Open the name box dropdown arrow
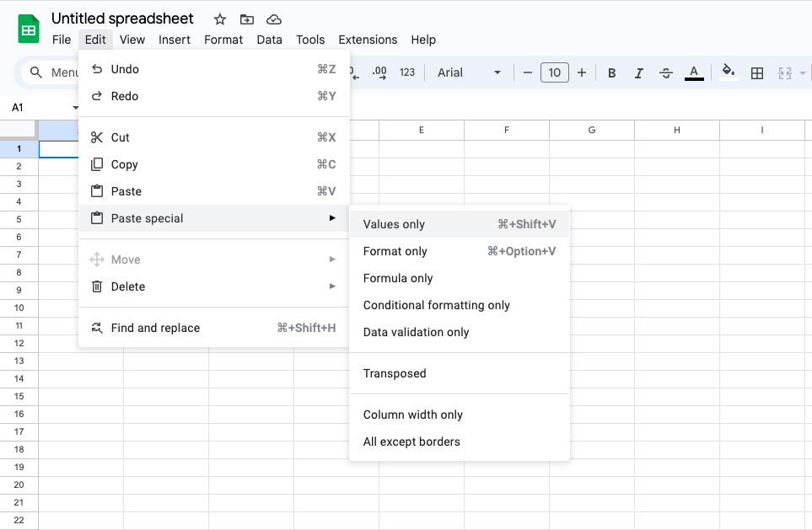812x530 pixels. [76, 108]
